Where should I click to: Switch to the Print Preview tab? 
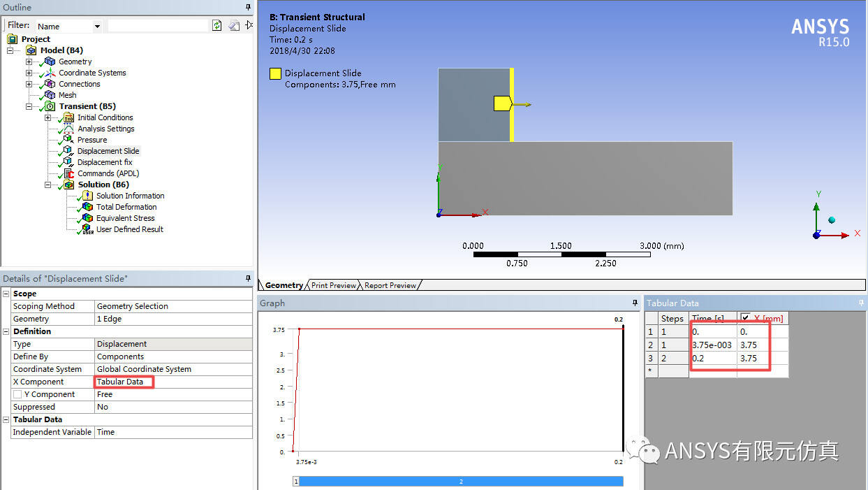[334, 285]
